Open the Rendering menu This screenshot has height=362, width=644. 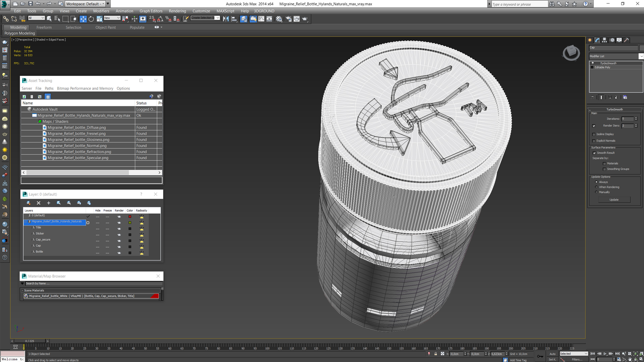tap(177, 11)
